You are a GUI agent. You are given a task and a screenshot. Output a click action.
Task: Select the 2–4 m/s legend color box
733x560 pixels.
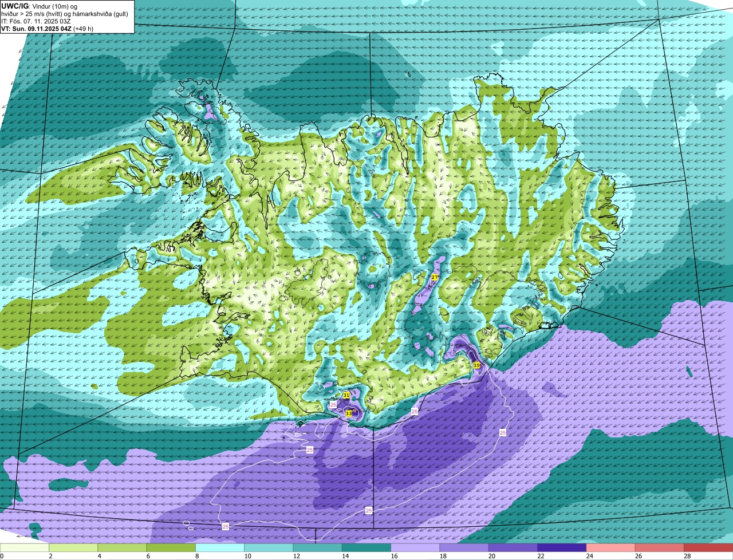pos(73,547)
